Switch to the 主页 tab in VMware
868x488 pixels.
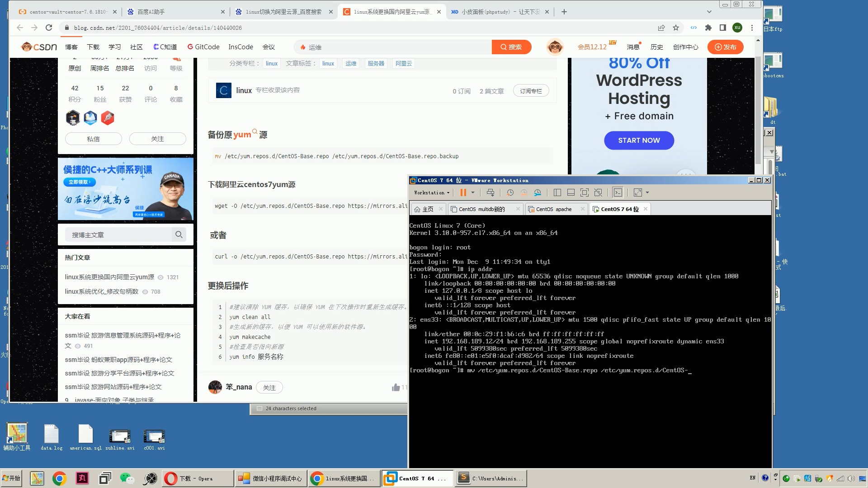[424, 209]
